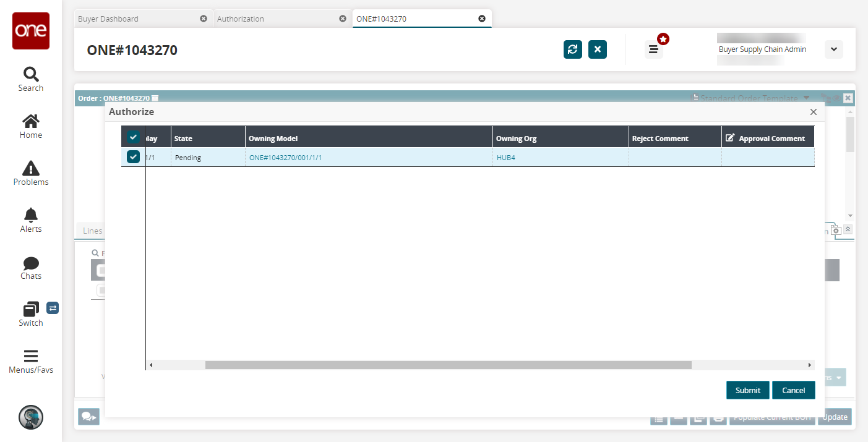Sort by the State column header

click(x=208, y=138)
